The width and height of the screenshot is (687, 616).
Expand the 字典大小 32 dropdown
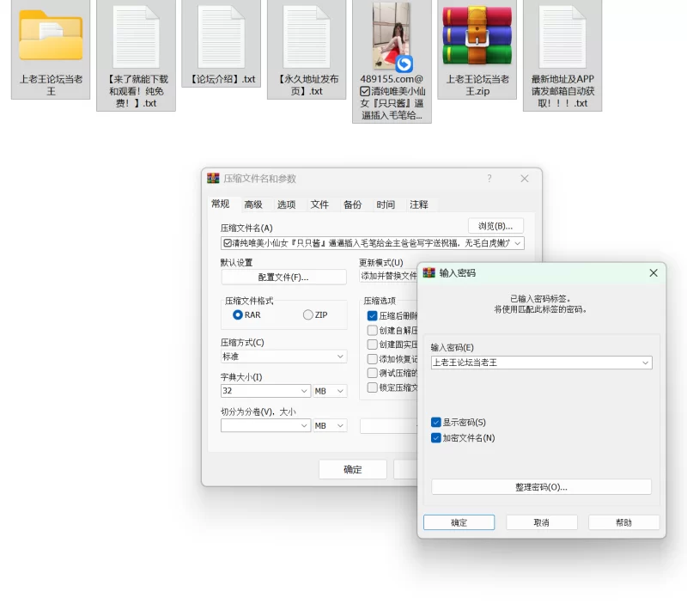[304, 391]
